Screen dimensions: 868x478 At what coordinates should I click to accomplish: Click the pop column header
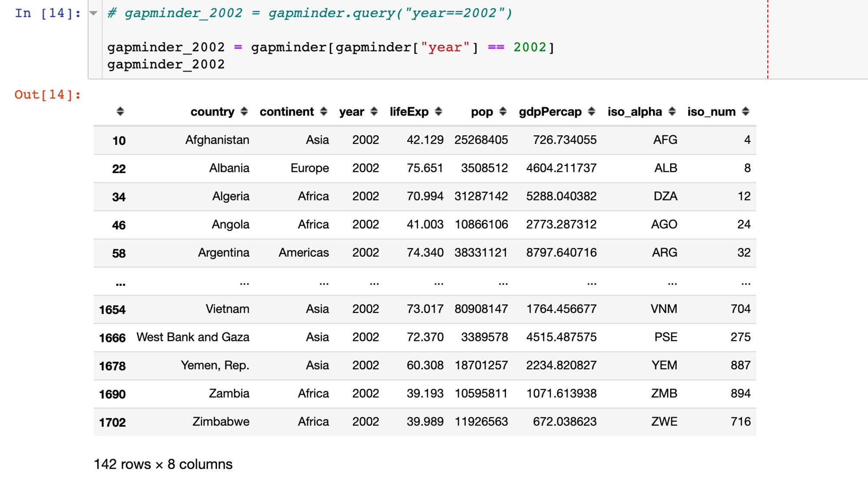pyautogui.click(x=482, y=112)
